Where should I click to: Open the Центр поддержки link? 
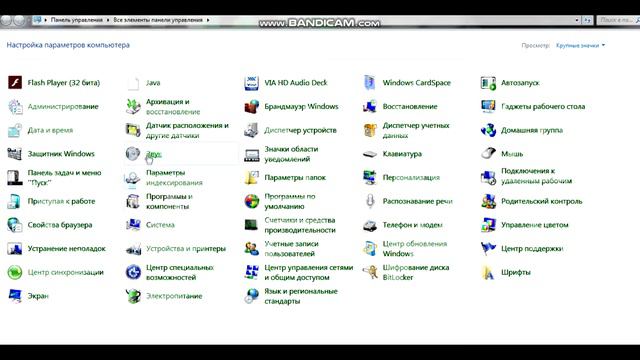pos(532,249)
